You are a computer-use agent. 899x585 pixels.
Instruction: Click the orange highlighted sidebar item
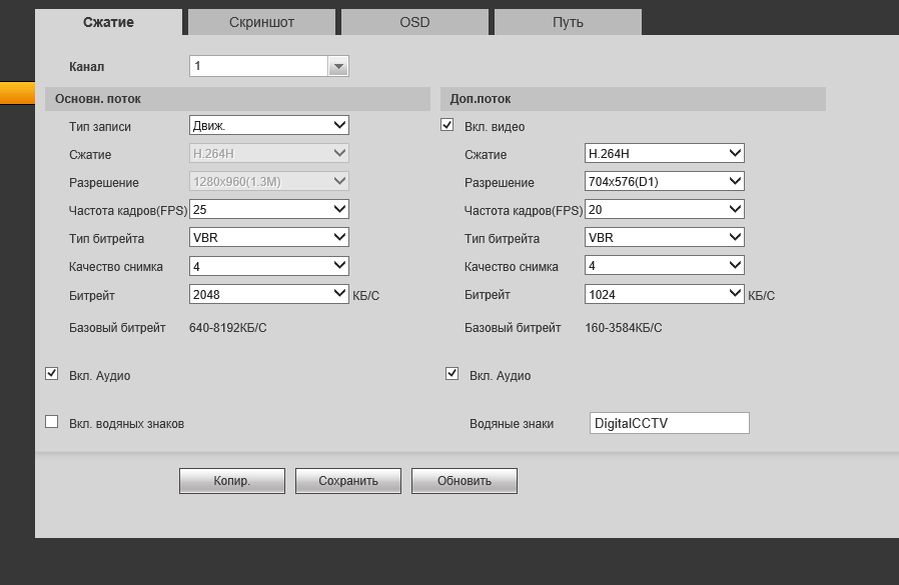coord(17,93)
